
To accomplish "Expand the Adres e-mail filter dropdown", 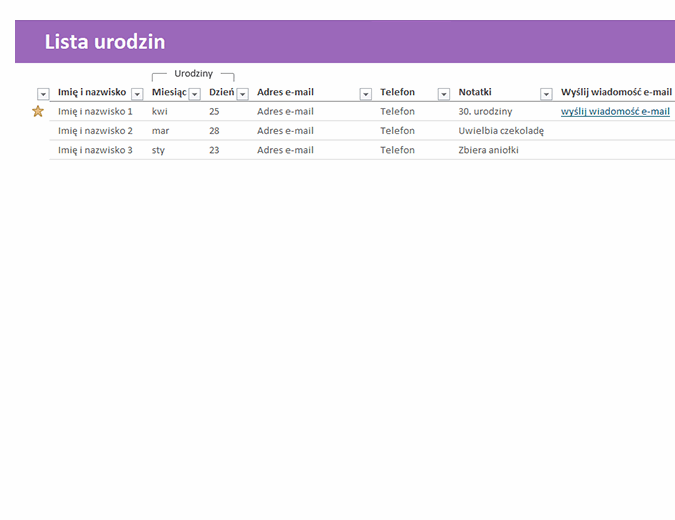I will pos(365,94).
